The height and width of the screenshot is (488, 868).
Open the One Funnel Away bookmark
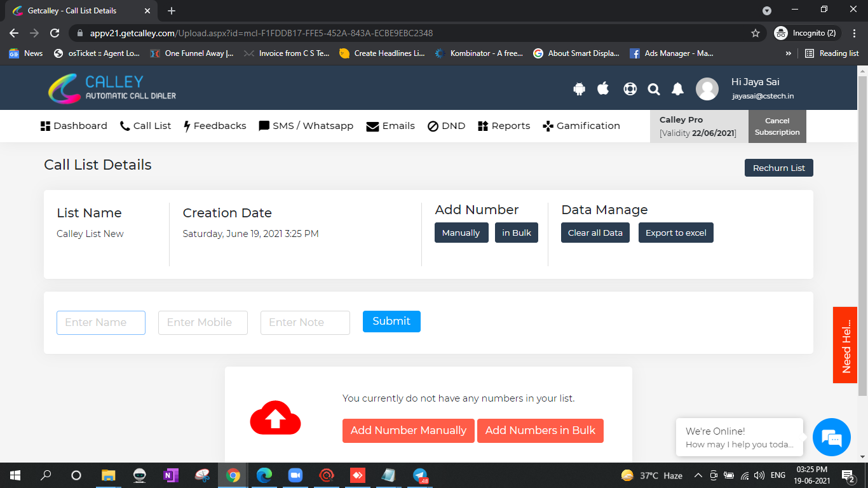coord(192,53)
